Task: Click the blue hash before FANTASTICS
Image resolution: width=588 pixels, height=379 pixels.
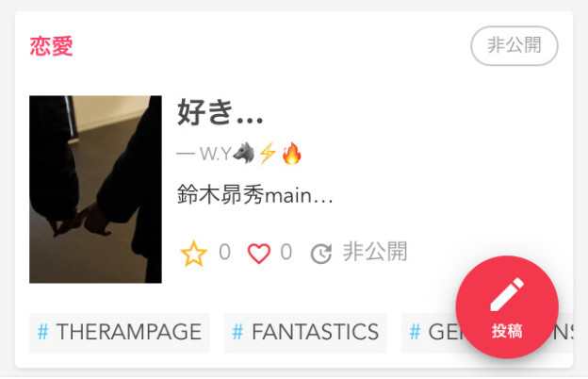Action: (x=237, y=332)
